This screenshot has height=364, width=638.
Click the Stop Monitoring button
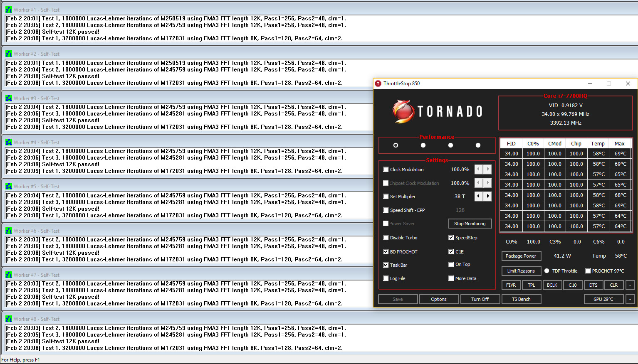click(470, 224)
